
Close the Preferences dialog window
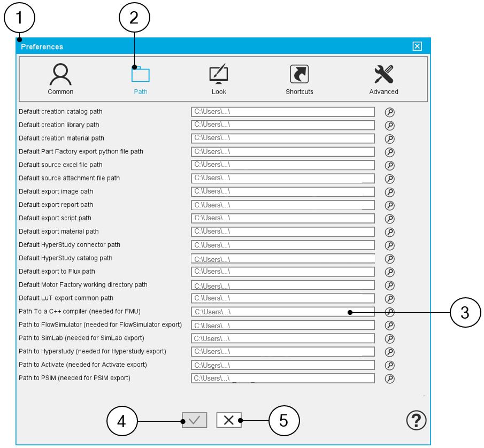[x=417, y=47]
